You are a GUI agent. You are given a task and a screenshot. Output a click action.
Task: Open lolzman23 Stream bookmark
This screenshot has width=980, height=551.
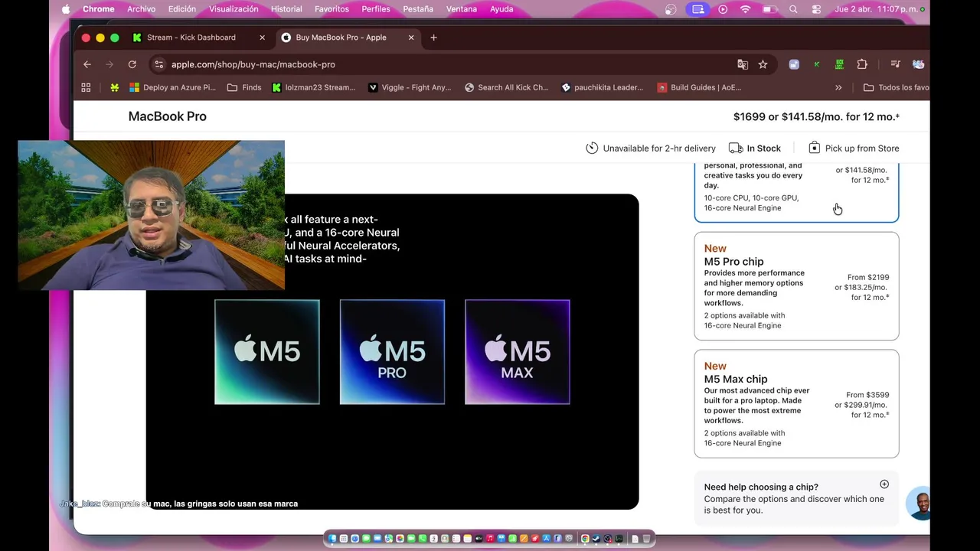point(314,87)
